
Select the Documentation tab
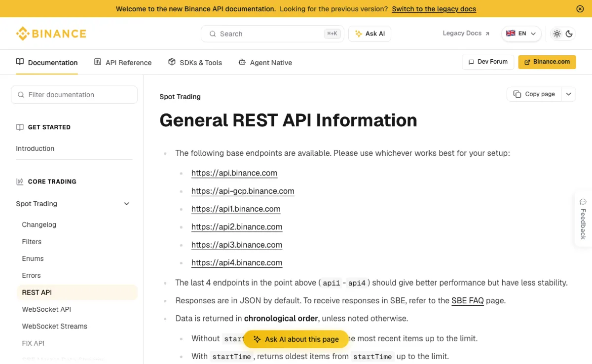[x=47, y=63]
